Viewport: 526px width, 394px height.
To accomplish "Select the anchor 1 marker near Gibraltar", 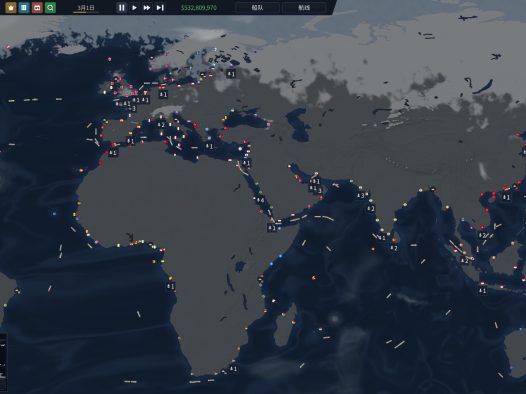I will (x=130, y=141).
